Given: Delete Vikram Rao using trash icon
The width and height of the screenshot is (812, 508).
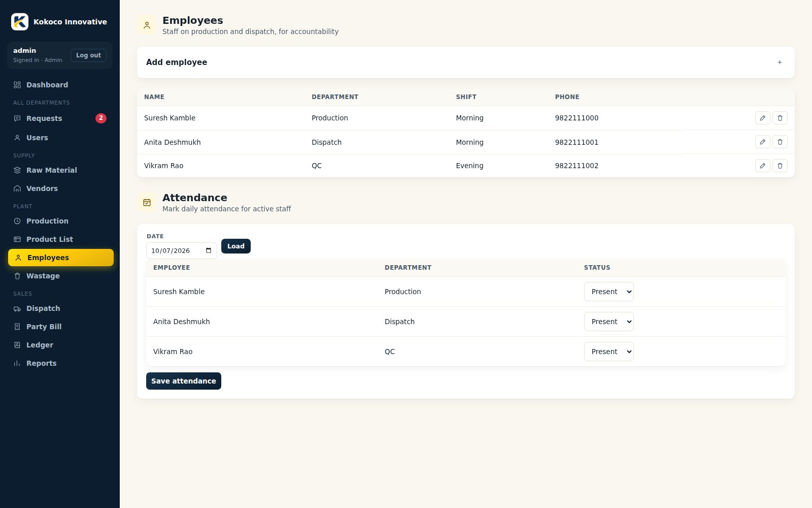Looking at the screenshot, I should tap(780, 166).
